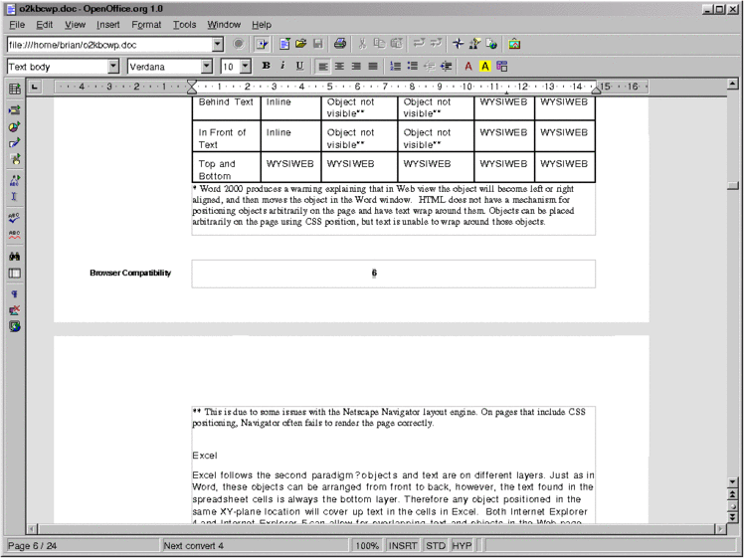
Task: Toggle nonprinting characters paragraph icon
Action: tap(15, 294)
